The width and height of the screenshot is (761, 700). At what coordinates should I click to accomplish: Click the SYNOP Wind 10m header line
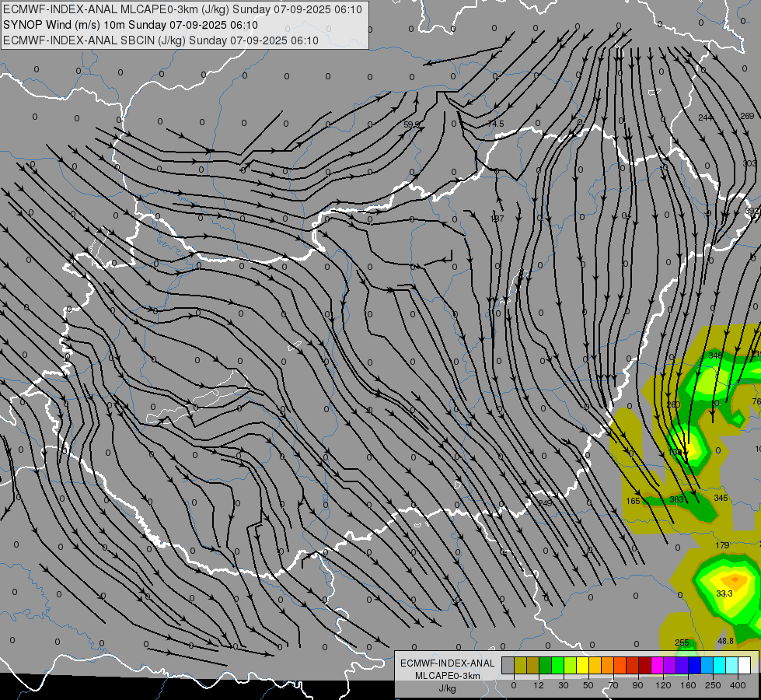[131, 25]
